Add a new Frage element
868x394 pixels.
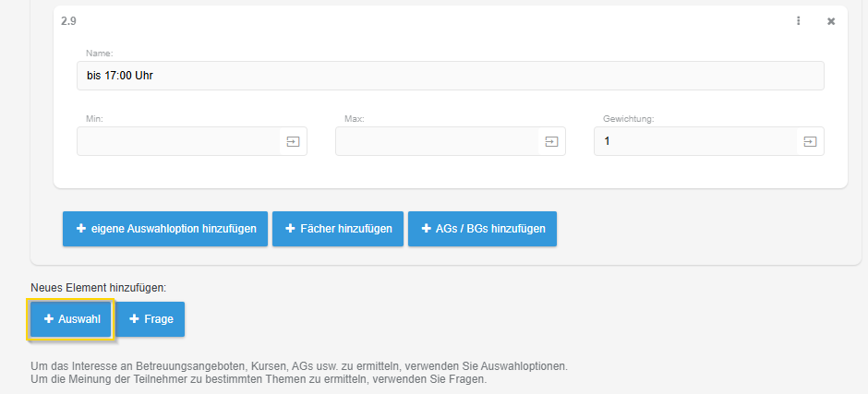point(151,319)
